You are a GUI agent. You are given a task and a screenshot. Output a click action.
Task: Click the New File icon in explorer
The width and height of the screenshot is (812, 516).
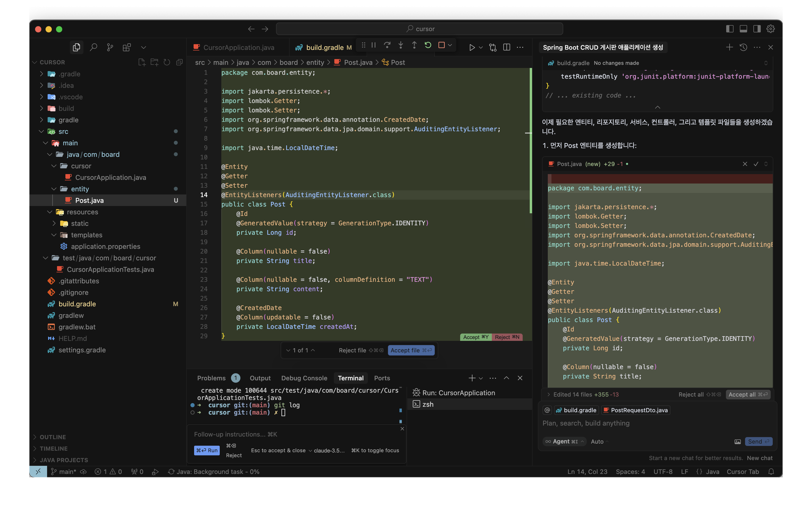coord(142,62)
